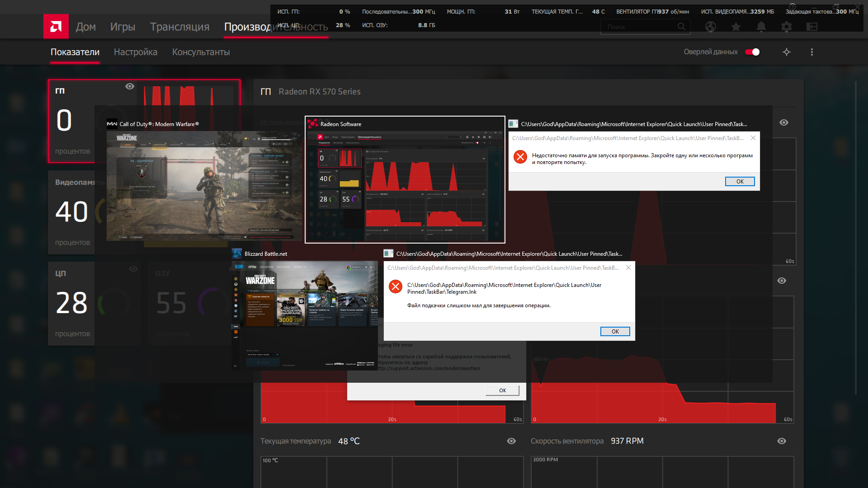The image size is (868, 488).
Task: Click OK in the background paging file error dialog
Action: [x=502, y=390]
